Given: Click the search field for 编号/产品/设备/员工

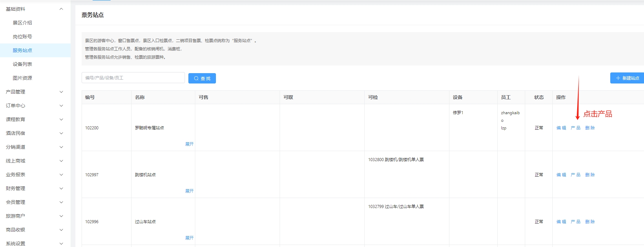Looking at the screenshot, I should (x=133, y=78).
